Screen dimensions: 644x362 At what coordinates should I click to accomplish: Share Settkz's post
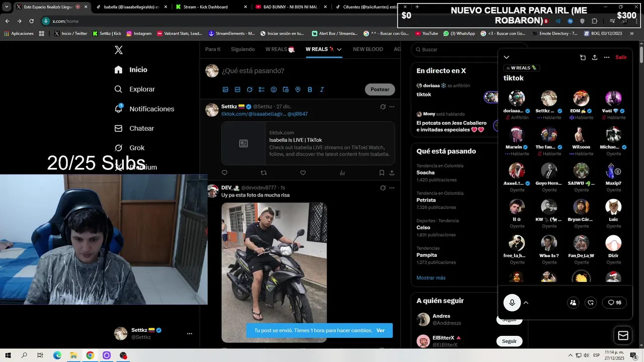tap(392, 173)
